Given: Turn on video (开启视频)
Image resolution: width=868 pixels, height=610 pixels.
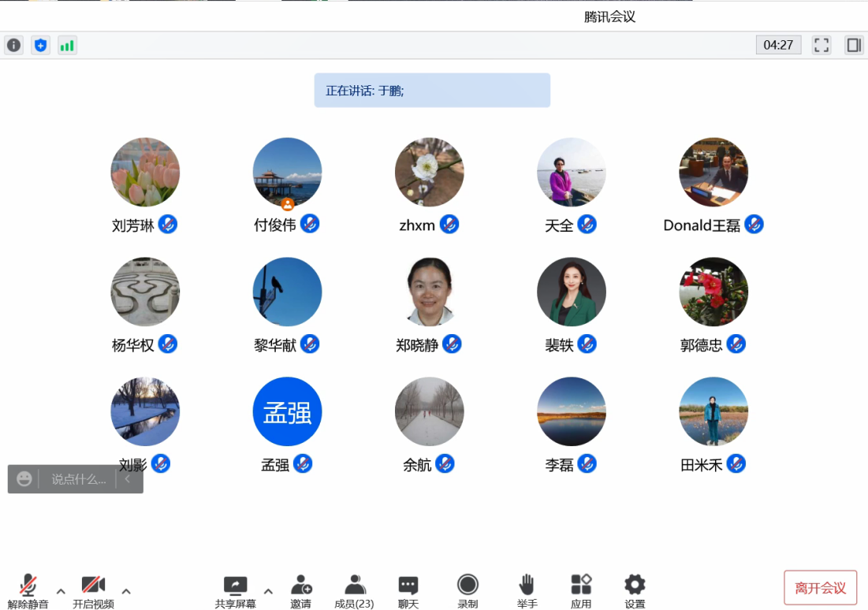Looking at the screenshot, I should click(x=93, y=590).
